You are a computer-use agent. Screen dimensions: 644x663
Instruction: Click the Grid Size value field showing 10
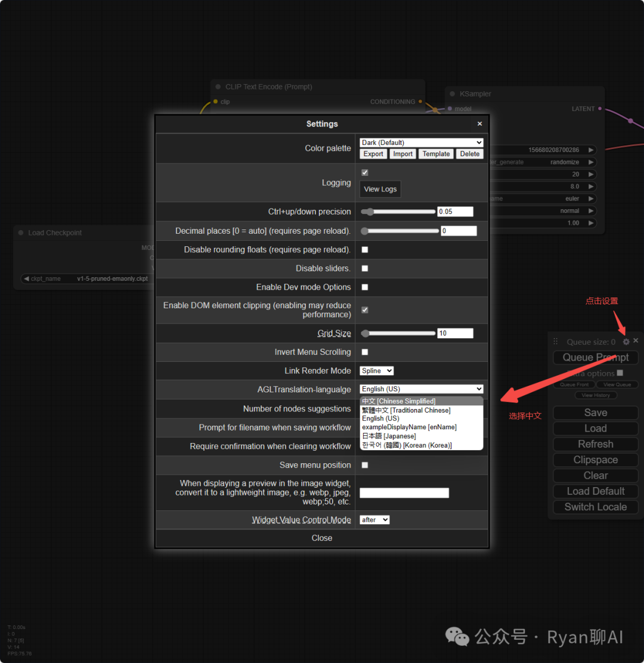pos(455,333)
